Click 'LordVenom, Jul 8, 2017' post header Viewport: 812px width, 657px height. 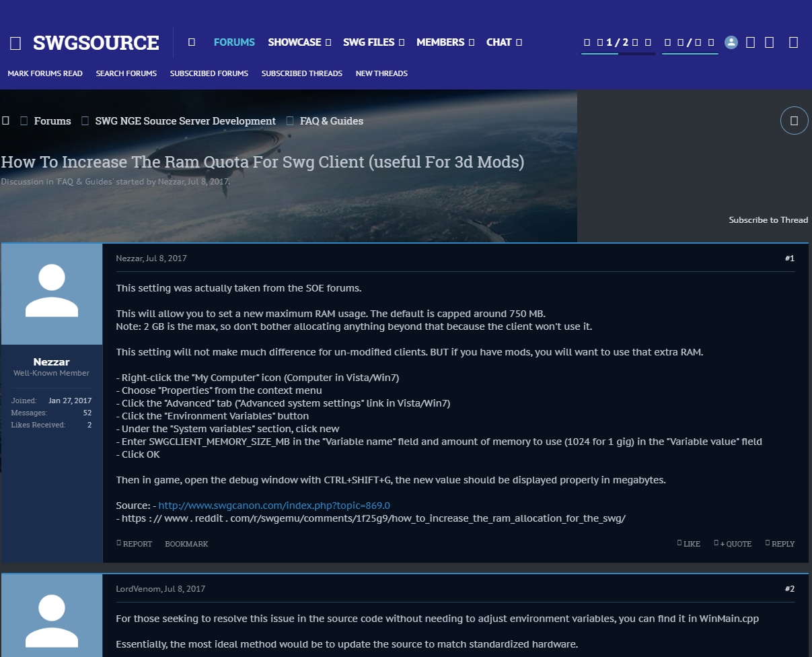point(160,589)
